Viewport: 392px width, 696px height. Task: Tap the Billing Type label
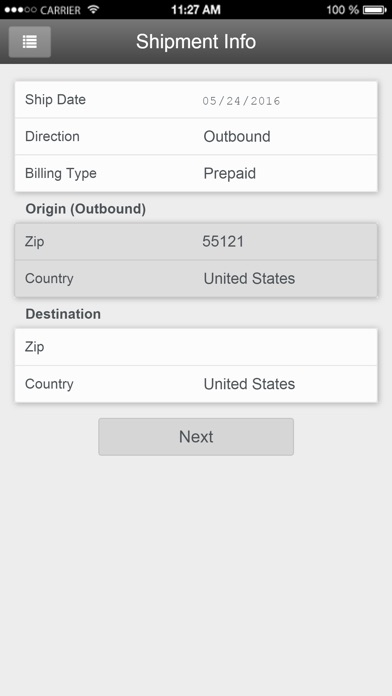tap(61, 173)
